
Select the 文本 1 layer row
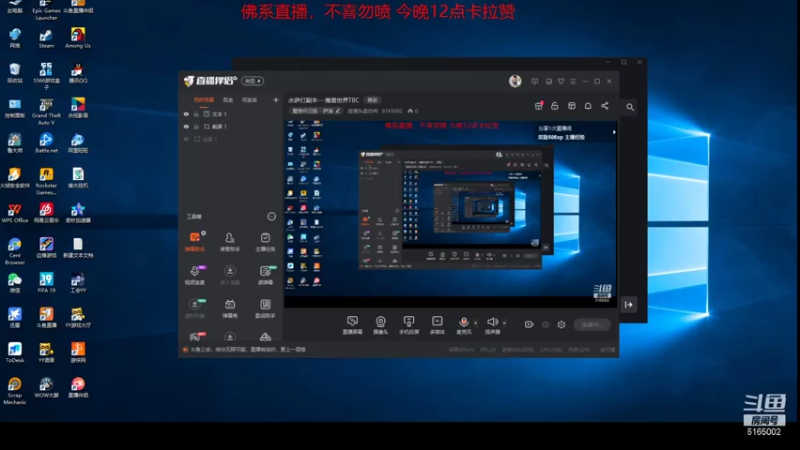click(231, 114)
